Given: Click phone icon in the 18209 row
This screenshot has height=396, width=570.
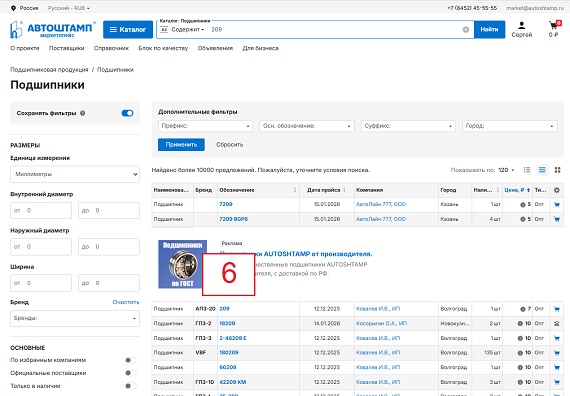Looking at the screenshot, I should click(x=557, y=323).
